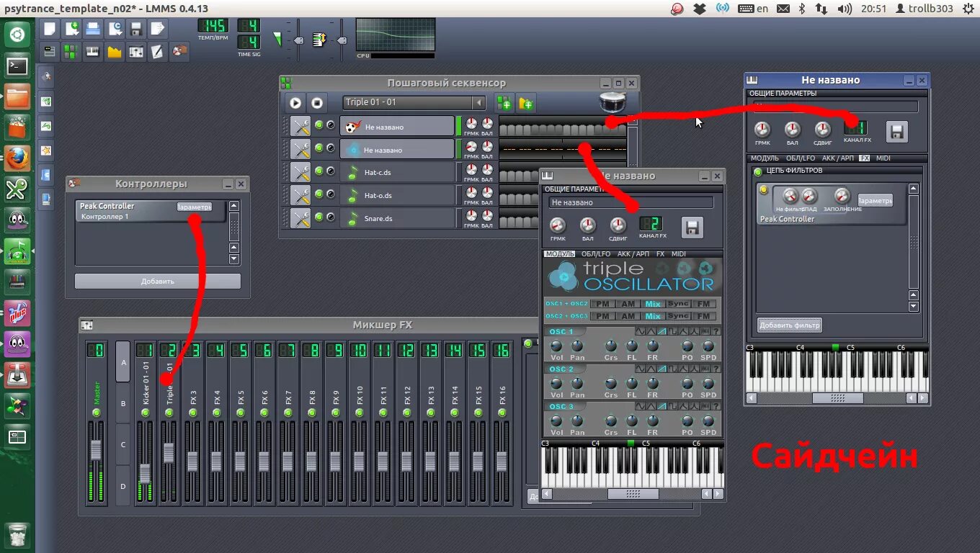Stop playback in the step sequencer

tap(317, 103)
